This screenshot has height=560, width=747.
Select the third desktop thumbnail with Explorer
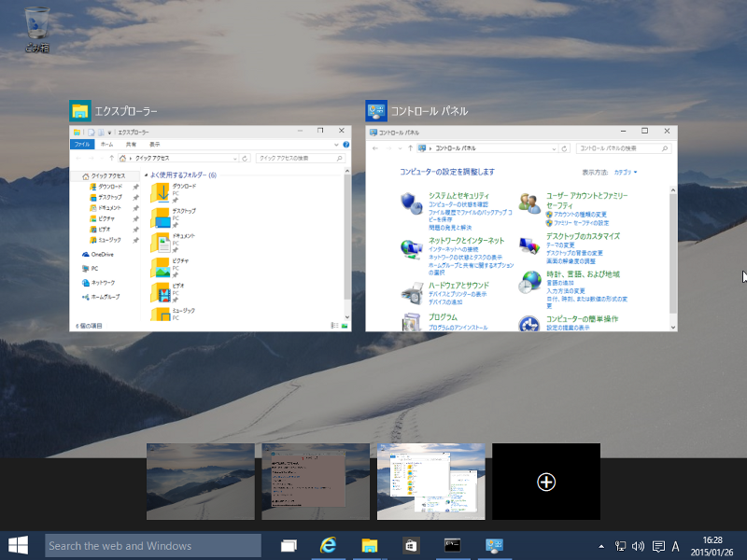point(431,482)
